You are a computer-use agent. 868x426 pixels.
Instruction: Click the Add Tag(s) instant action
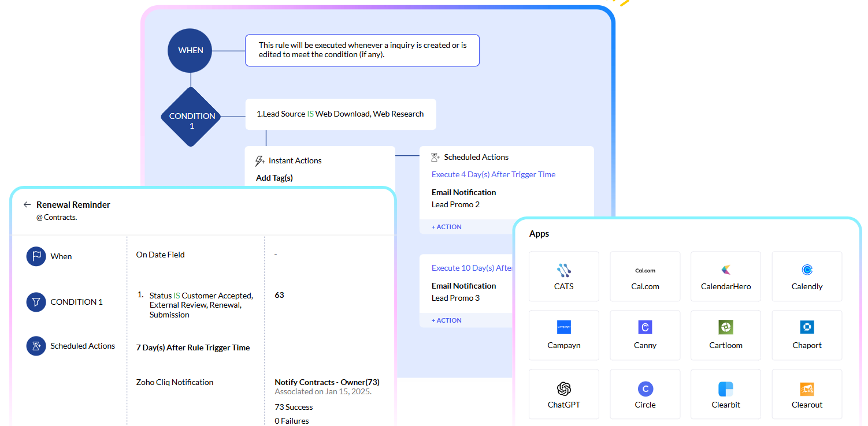[275, 178]
